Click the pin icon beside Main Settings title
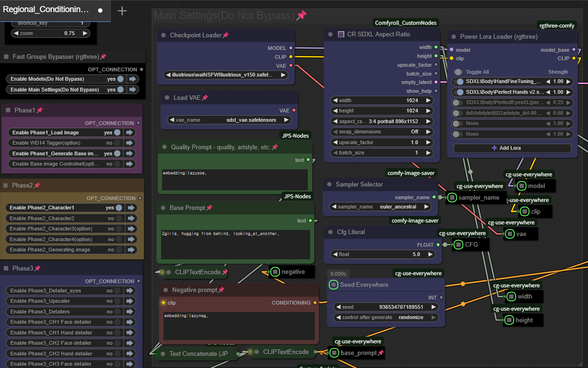 (302, 15)
